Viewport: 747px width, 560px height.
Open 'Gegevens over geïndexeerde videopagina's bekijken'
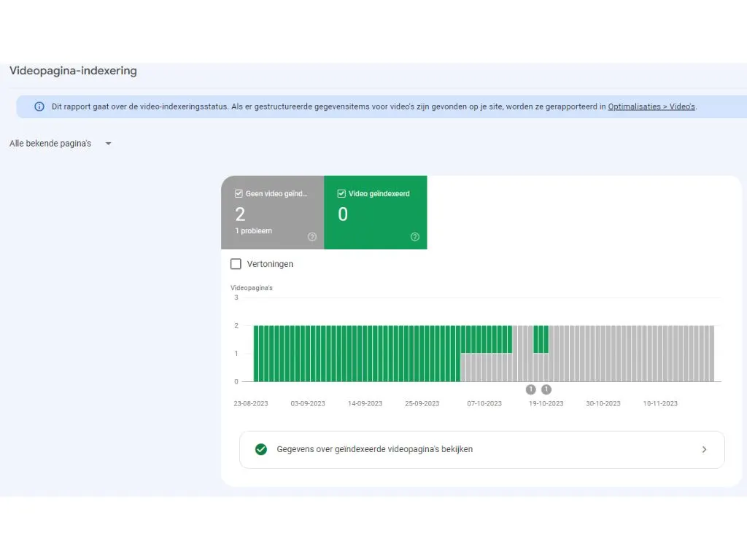point(482,449)
